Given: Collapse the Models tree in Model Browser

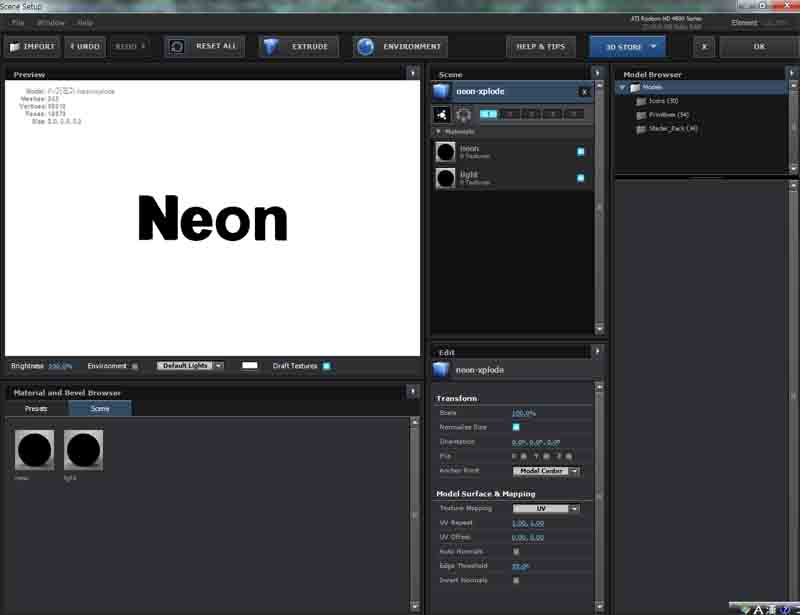Looking at the screenshot, I should [622, 87].
